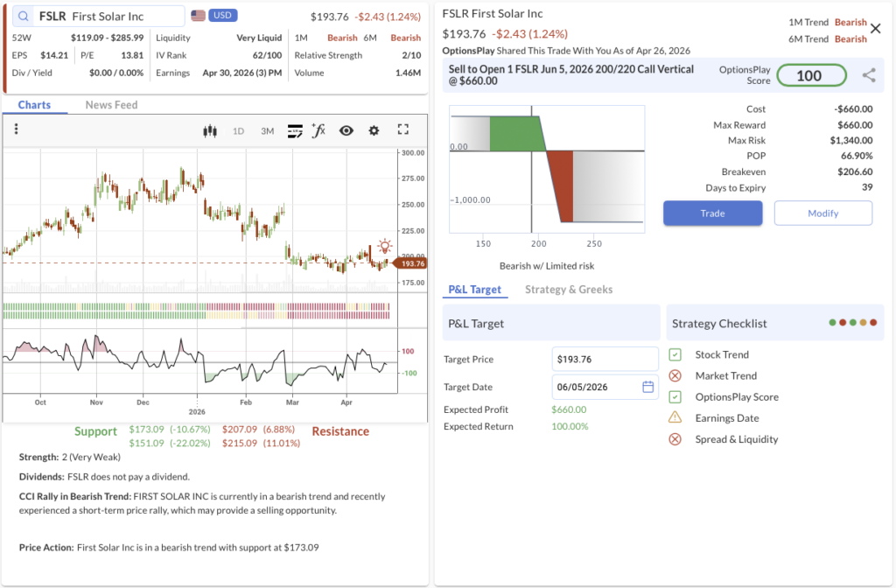The image size is (896, 588).
Task: Expand the chart to fullscreen
Action: (x=403, y=129)
